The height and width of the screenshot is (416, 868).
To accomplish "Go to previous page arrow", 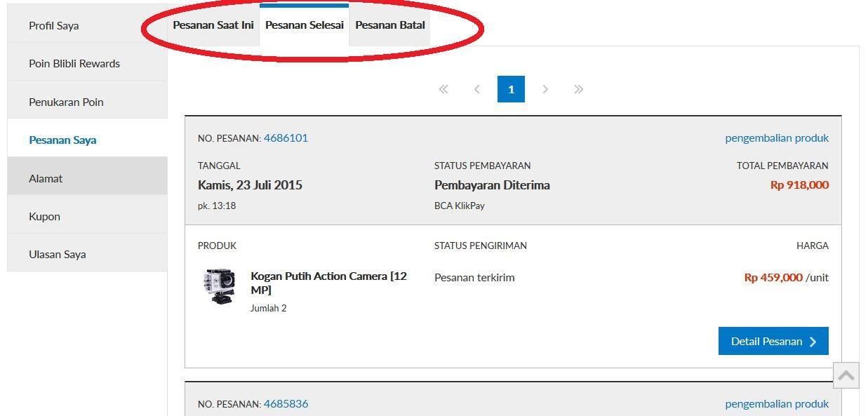I will 477,89.
